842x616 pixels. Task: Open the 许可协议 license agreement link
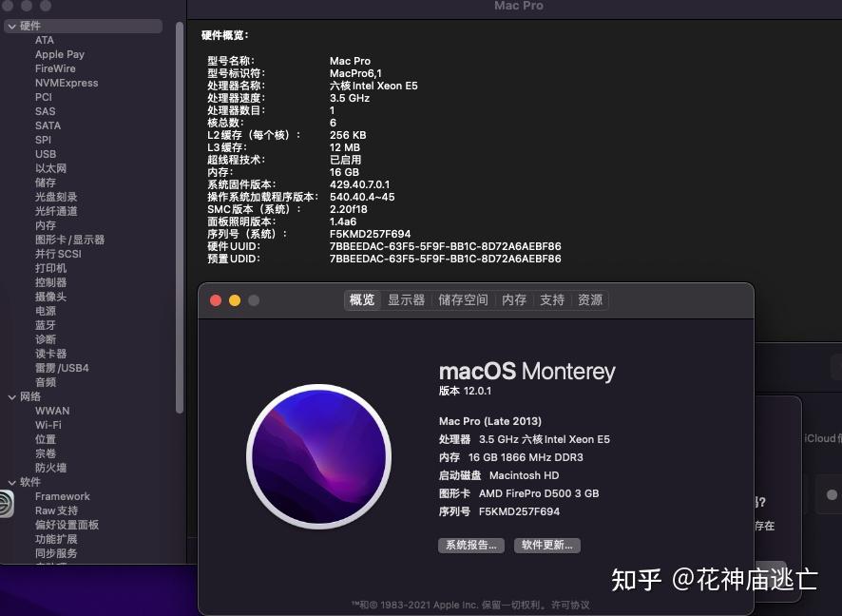point(570,605)
